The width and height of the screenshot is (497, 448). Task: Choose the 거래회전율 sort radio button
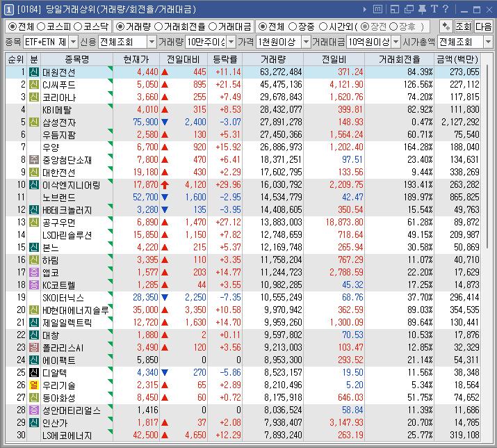coord(158,26)
